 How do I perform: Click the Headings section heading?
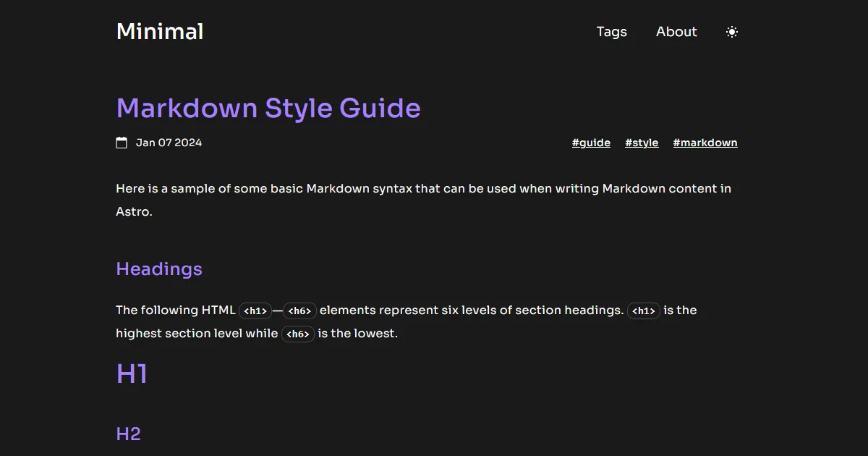pyautogui.click(x=159, y=269)
